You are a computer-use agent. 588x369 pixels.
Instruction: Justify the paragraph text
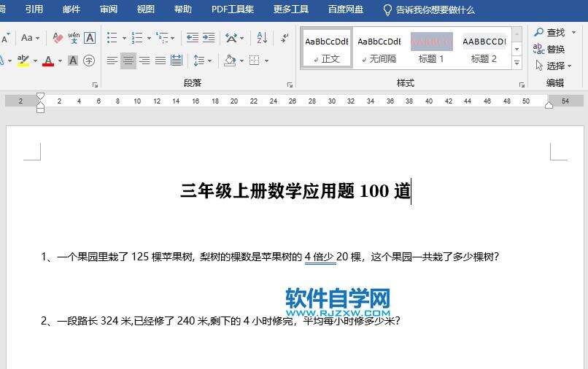pyautogui.click(x=160, y=61)
